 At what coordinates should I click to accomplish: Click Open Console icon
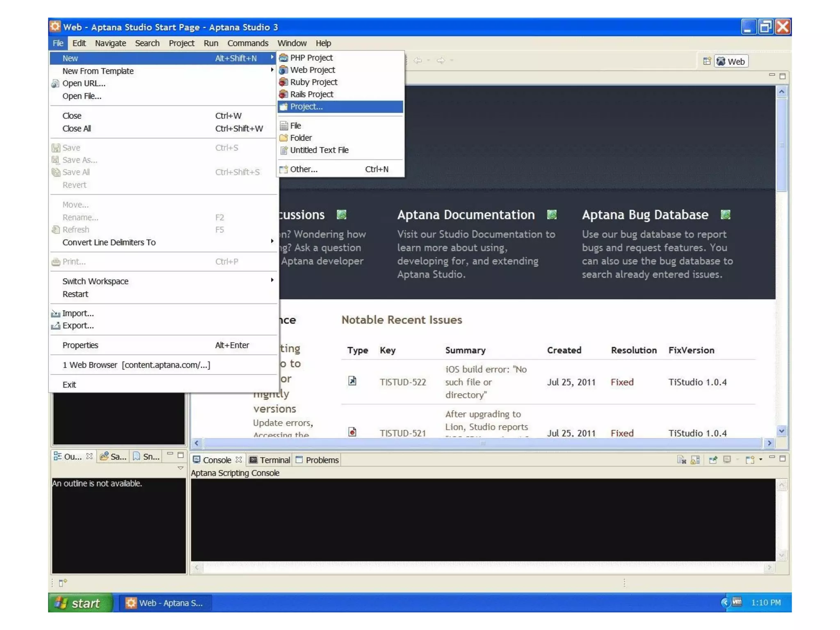click(x=750, y=460)
